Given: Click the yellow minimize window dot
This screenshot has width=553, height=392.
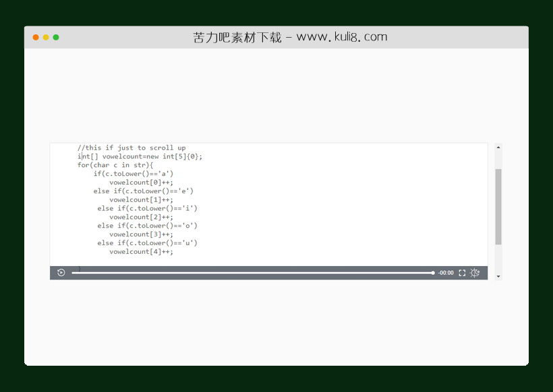Looking at the screenshot, I should click(46, 37).
